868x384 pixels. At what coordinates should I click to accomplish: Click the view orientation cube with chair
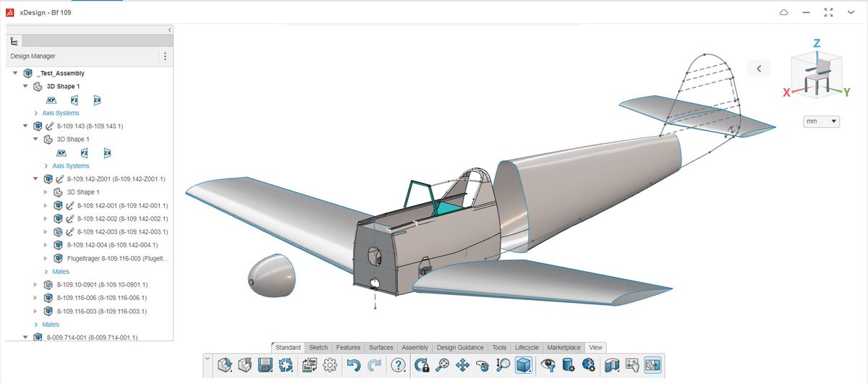(816, 75)
